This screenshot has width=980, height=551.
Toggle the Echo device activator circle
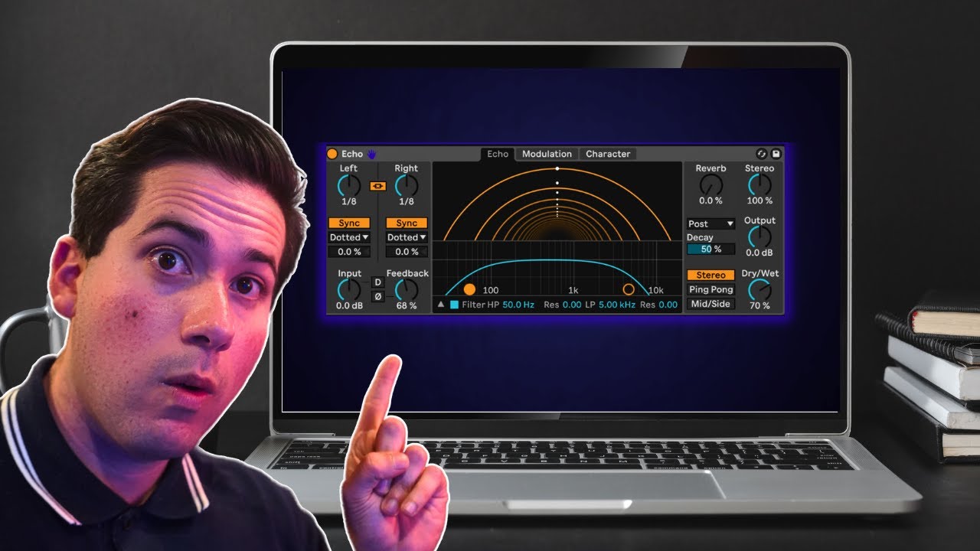click(x=332, y=154)
